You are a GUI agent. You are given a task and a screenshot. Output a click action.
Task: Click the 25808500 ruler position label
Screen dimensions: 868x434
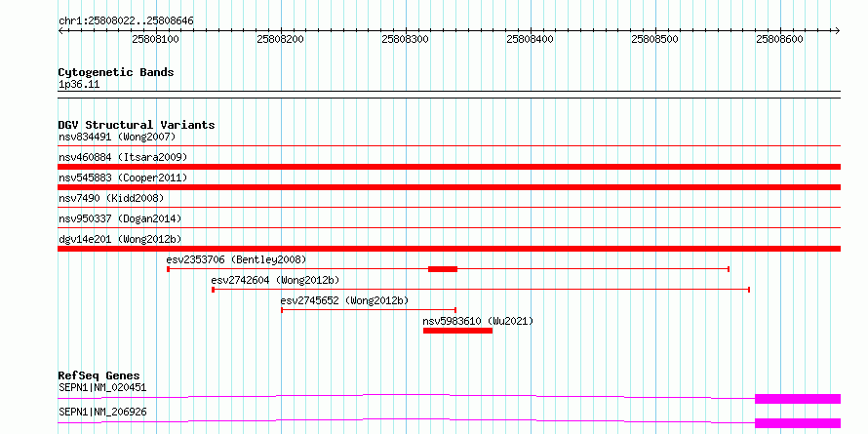coord(656,39)
